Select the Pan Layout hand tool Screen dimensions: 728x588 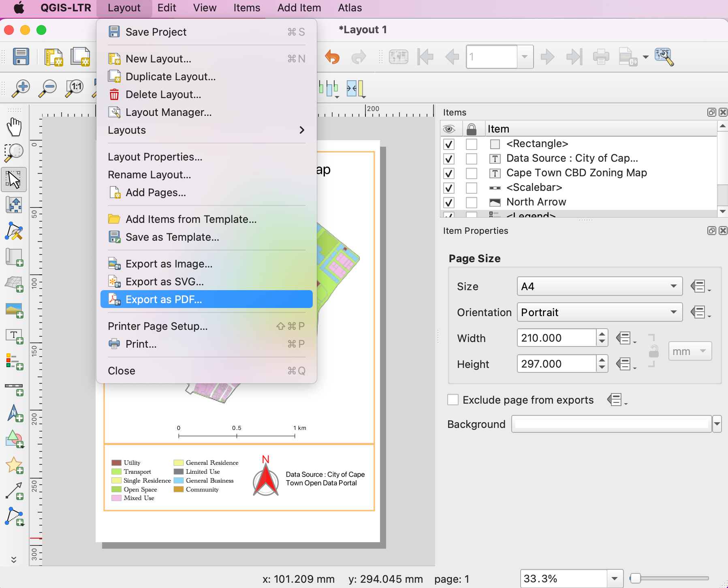tap(14, 127)
